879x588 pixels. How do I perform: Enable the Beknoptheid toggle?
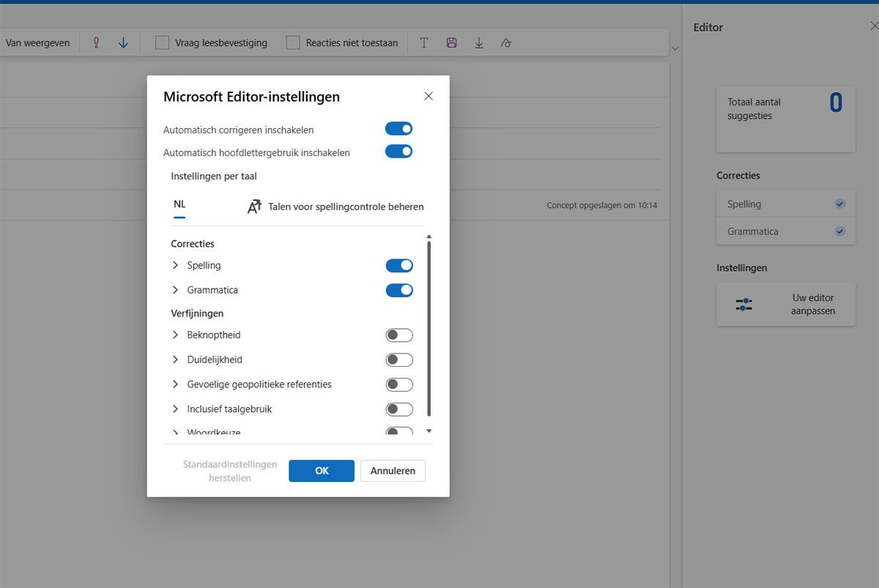pos(399,335)
